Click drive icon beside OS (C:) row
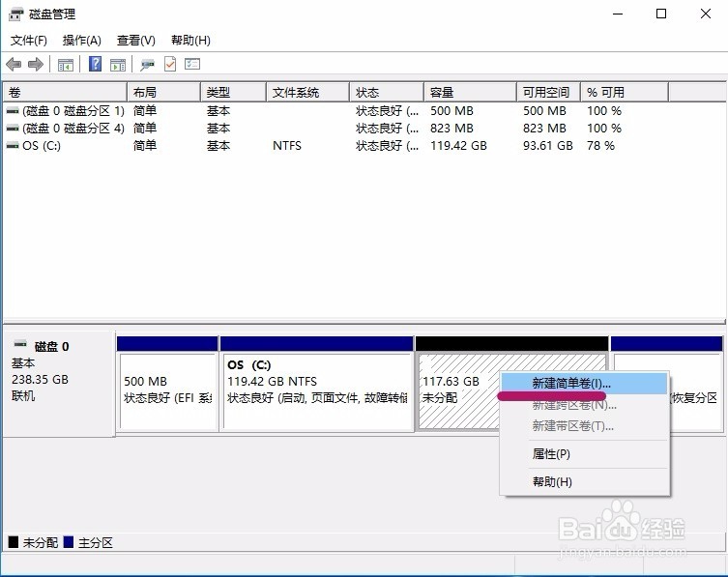 point(13,146)
